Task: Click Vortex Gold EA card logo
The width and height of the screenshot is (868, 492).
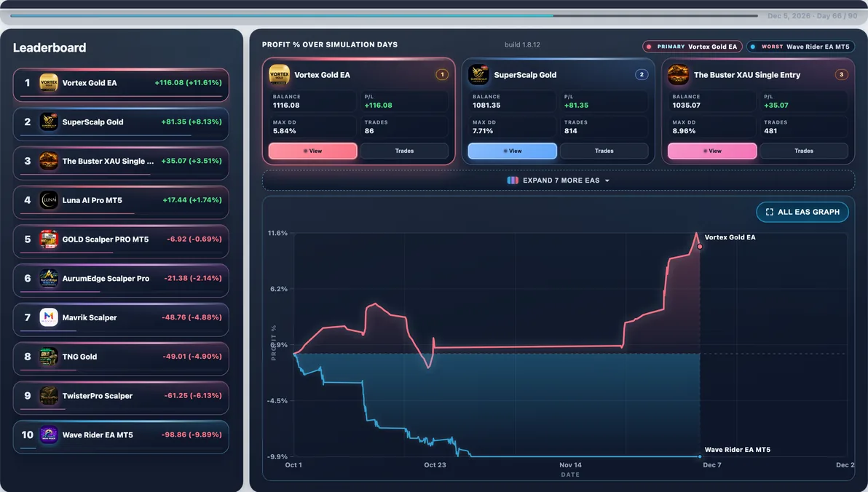Action: coord(279,75)
